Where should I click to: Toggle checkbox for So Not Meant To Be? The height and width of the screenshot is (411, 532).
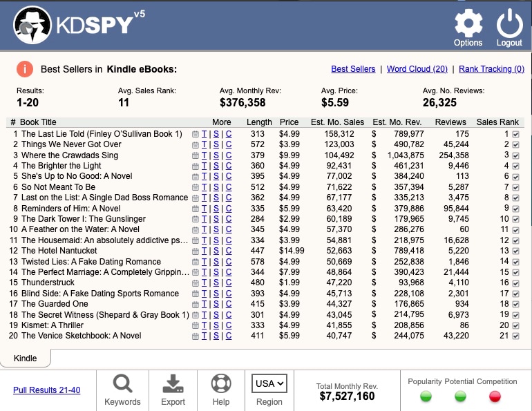pos(515,187)
